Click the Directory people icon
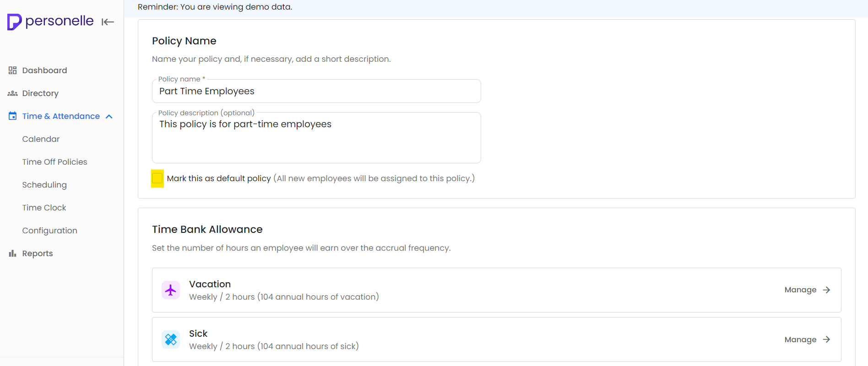Viewport: 868px width, 366px height. tap(12, 93)
